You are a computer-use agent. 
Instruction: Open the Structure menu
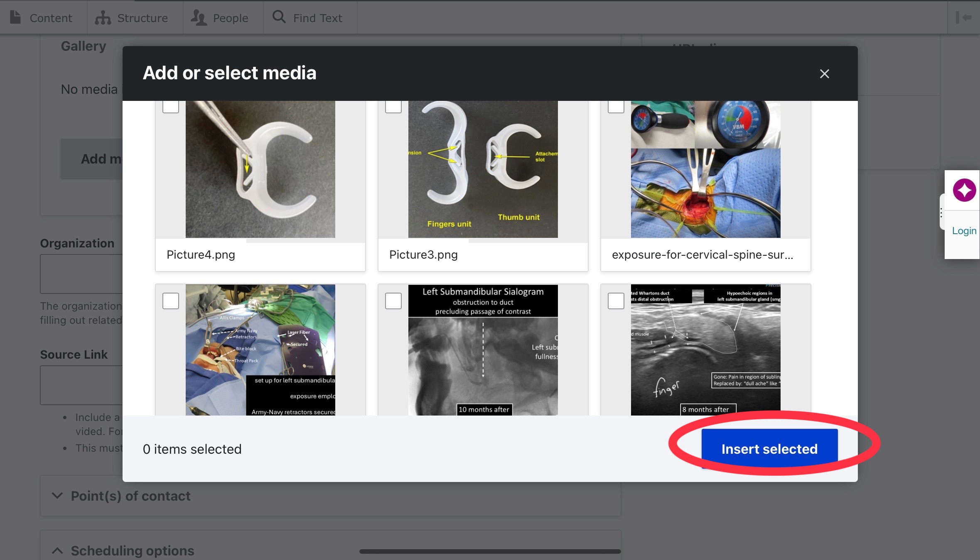(142, 18)
